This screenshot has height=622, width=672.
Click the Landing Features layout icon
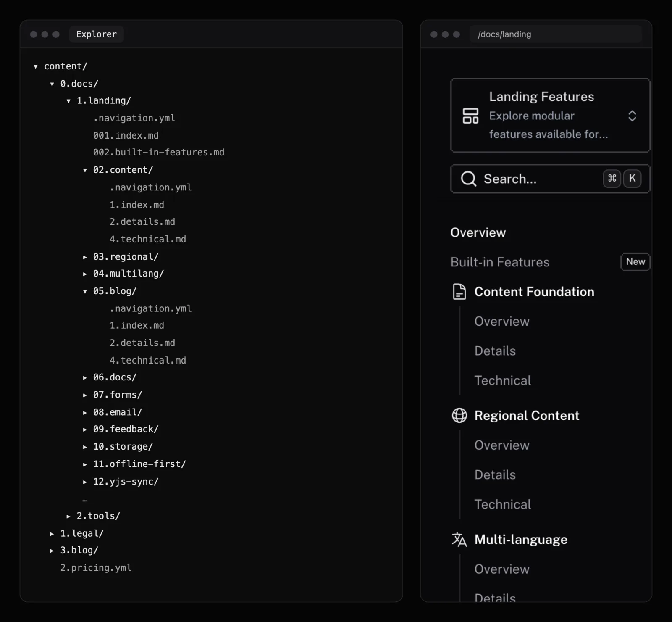tap(470, 116)
